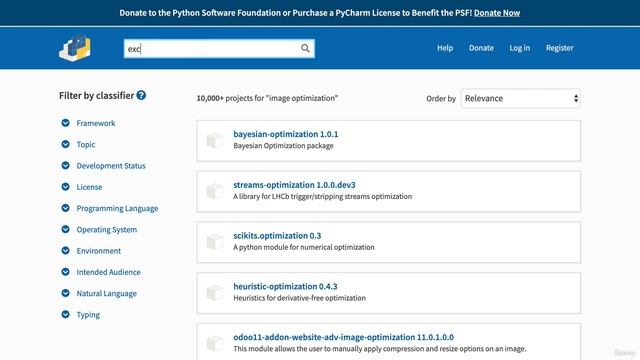
Task: Click the License filter label
Action: 89,187
